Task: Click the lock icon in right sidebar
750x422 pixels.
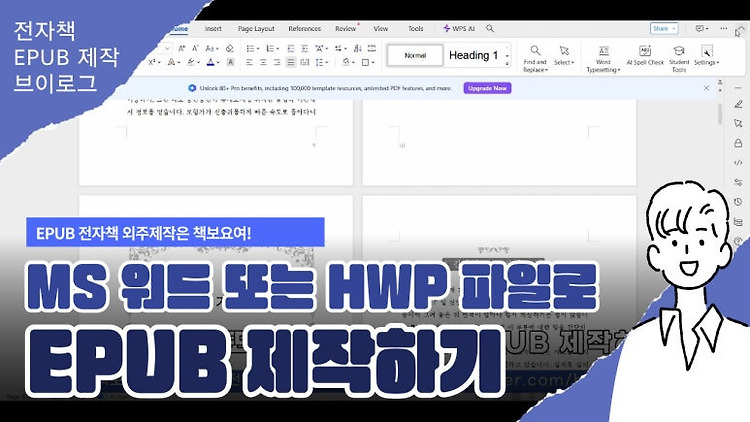Action: (738, 143)
